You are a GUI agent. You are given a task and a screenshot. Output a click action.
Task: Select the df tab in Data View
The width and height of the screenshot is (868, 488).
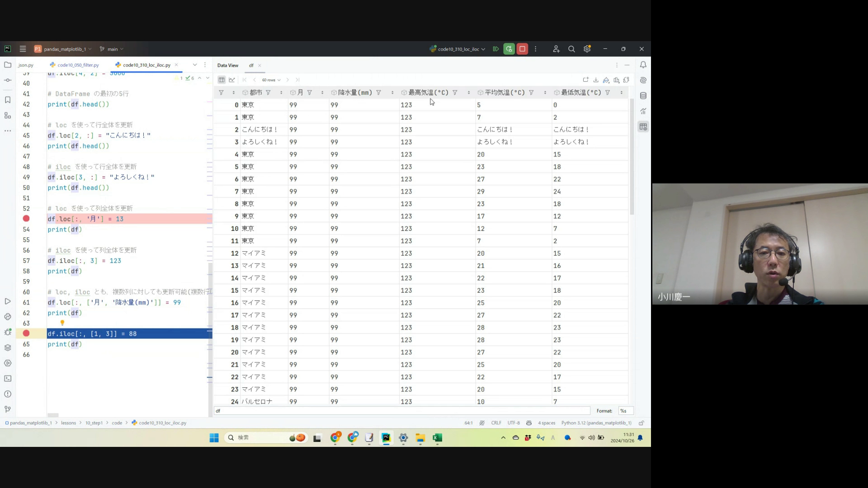251,66
